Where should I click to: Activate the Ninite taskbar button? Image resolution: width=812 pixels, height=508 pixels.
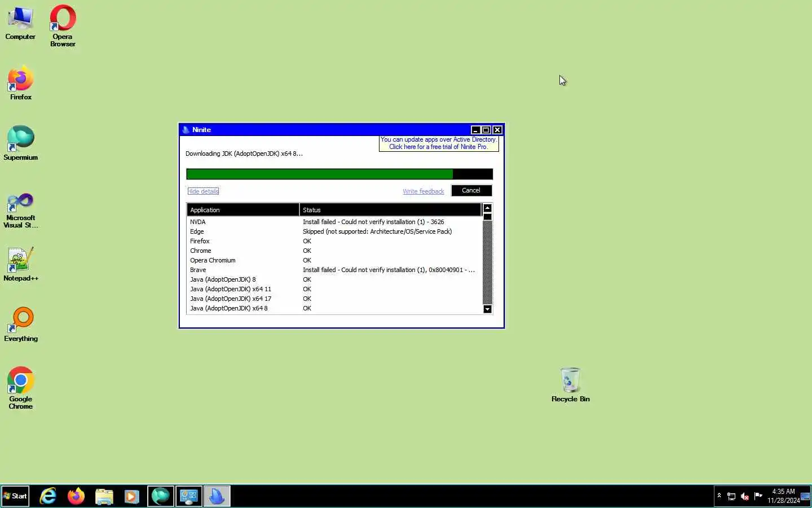[217, 496]
